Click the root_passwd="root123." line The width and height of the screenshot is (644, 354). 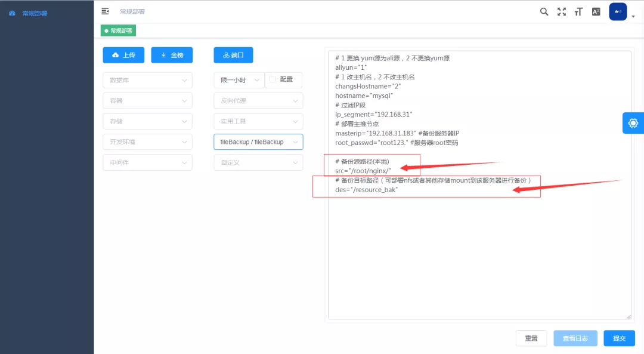397,143
